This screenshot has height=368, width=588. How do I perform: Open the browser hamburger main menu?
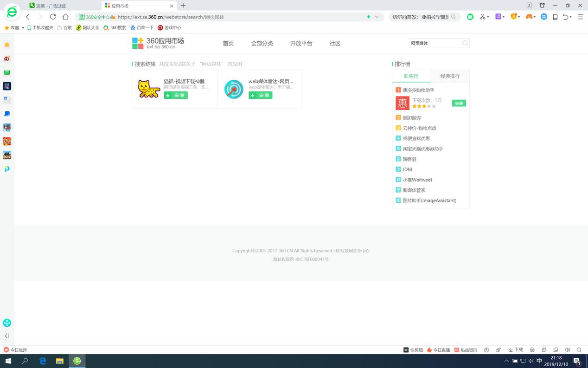coord(580,17)
